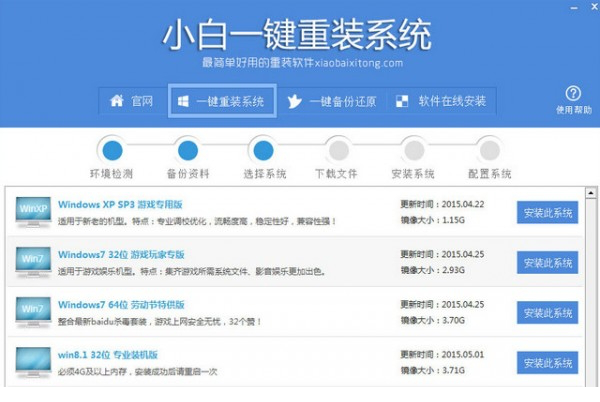Image resolution: width=600 pixels, height=402 pixels.
Task: Switch to 一键备份还原 tab
Action: 331,101
